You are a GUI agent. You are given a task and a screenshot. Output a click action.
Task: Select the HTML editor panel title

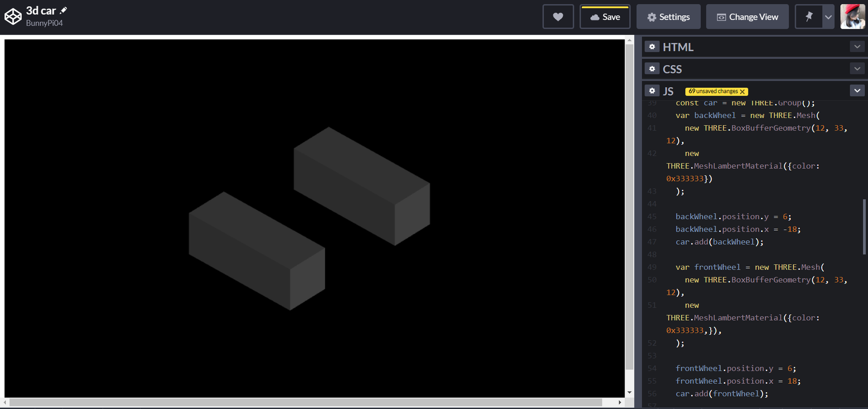(678, 47)
